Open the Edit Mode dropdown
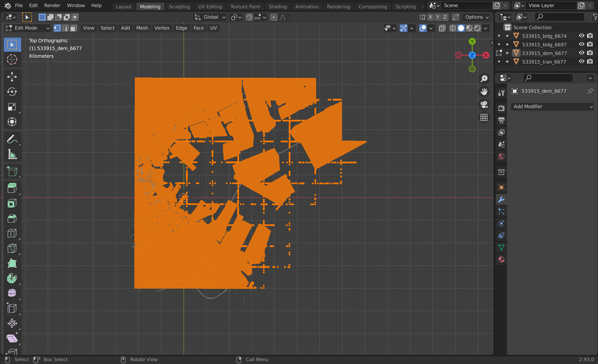Screen dimensions: 598x364 [27, 28]
